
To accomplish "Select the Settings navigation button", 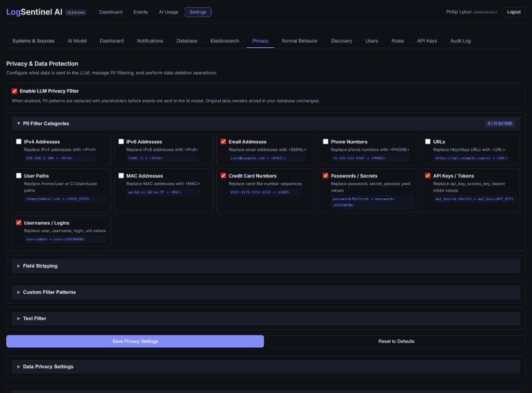I will [198, 12].
